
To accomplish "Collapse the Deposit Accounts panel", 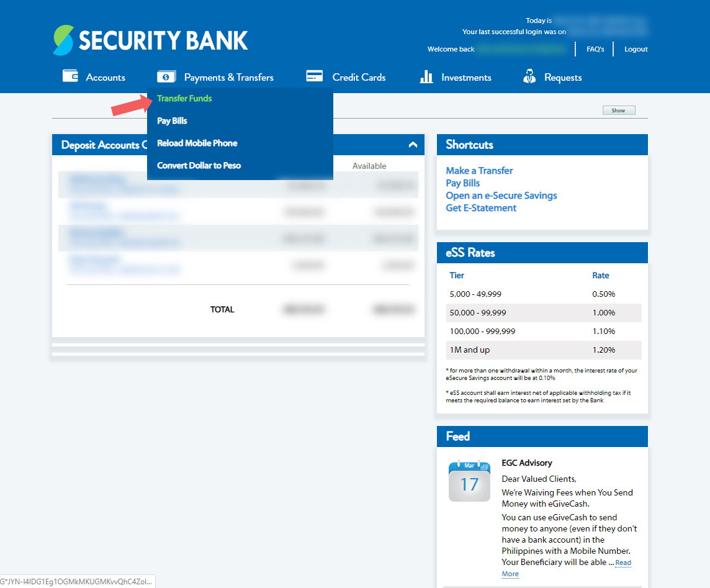I will tap(413, 145).
